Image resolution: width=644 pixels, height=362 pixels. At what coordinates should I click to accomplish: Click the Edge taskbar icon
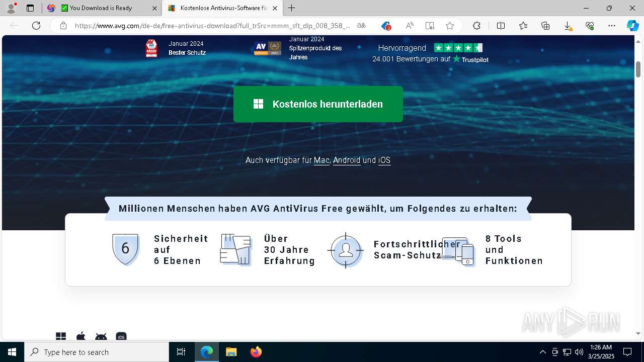click(x=207, y=352)
